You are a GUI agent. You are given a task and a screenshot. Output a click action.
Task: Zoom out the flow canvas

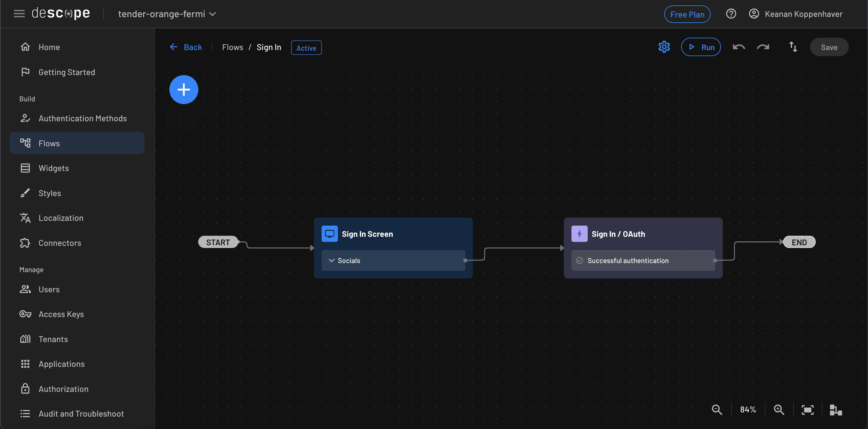pyautogui.click(x=717, y=409)
